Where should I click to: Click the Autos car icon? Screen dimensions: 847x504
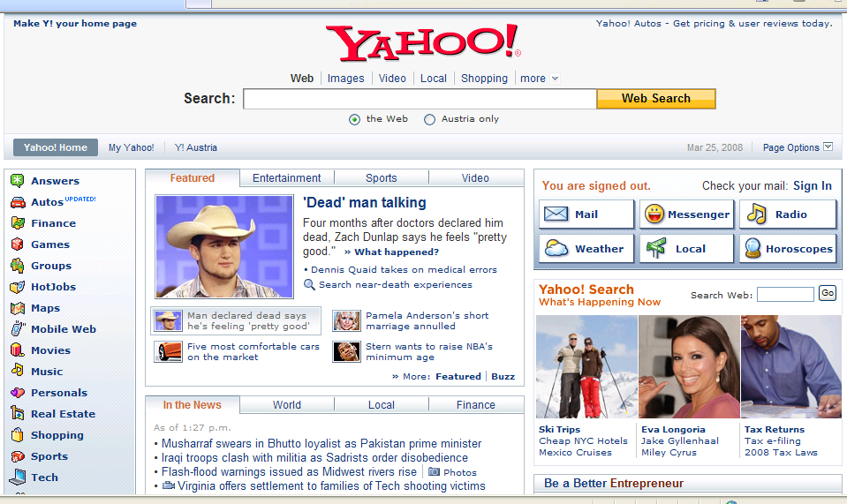click(18, 202)
